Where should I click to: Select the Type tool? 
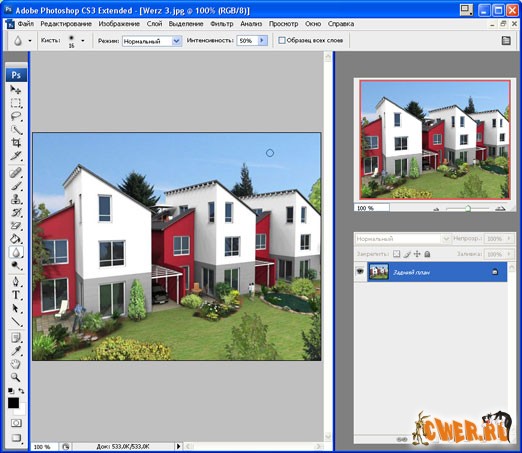15,295
